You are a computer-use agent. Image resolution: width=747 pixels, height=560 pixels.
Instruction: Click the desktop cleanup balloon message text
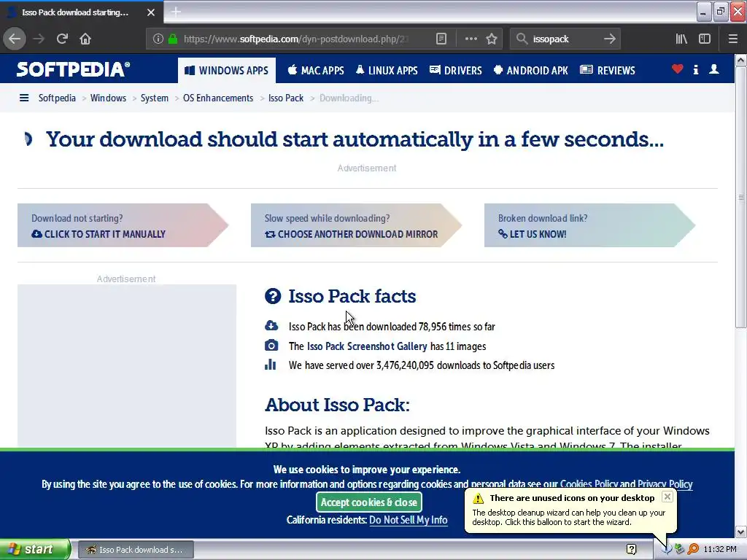(568, 517)
